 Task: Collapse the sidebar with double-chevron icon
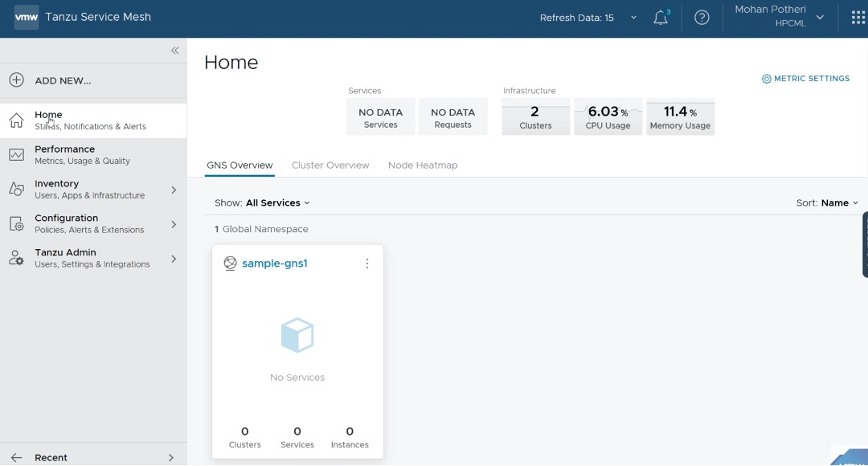click(x=174, y=51)
